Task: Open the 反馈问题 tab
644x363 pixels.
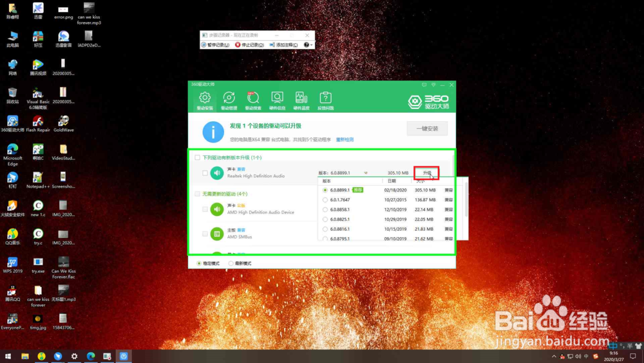Action: pyautogui.click(x=325, y=101)
